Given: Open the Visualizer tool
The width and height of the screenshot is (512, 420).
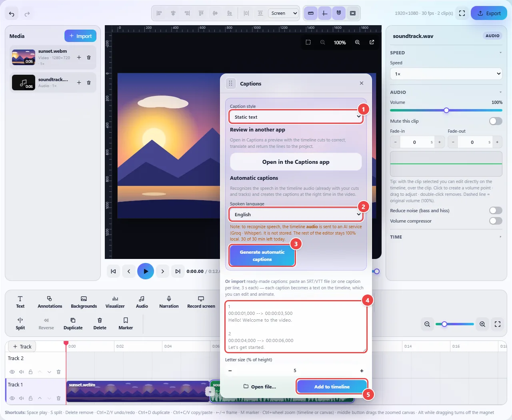Looking at the screenshot, I should [115, 302].
